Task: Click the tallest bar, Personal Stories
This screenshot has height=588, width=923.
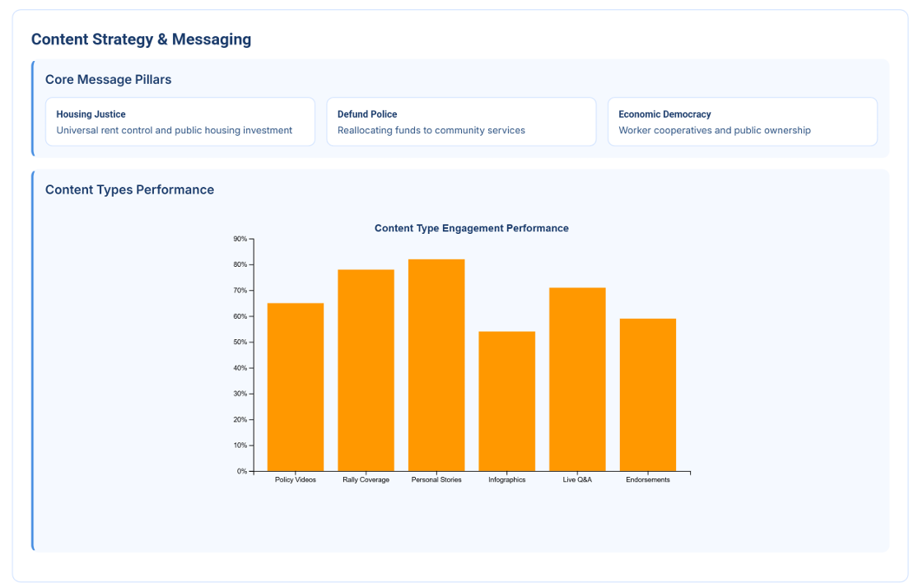Action: click(x=436, y=365)
